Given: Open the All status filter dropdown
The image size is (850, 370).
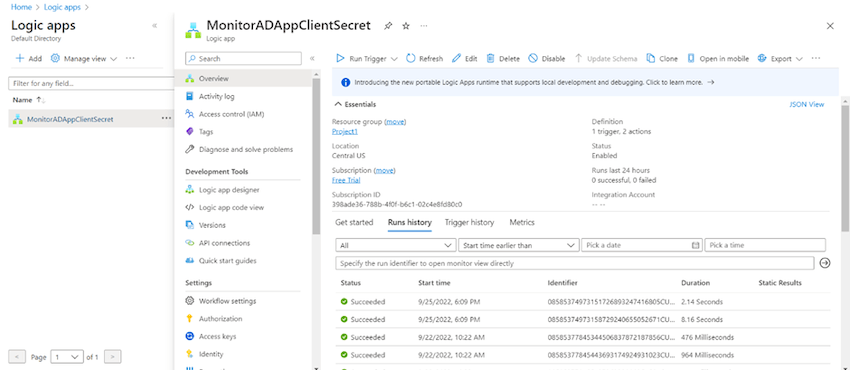Looking at the screenshot, I should click(x=395, y=245).
